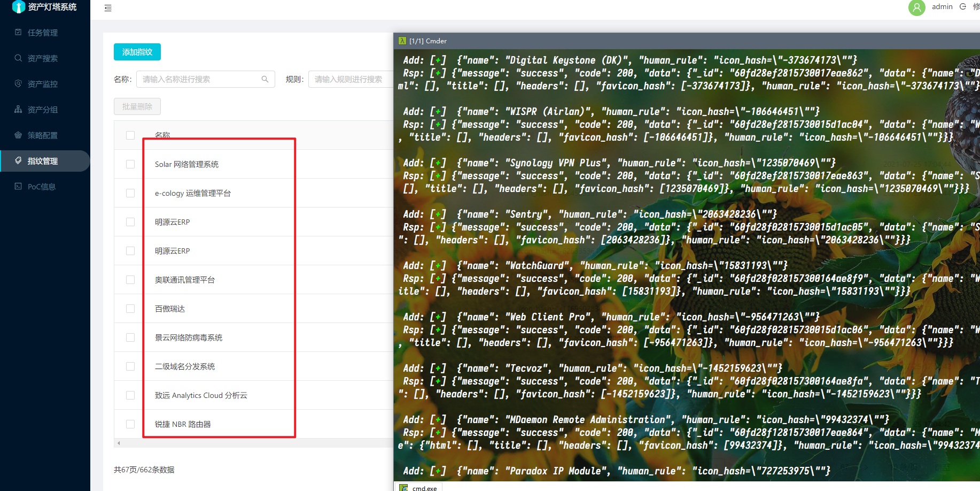Toggle the select-all header checkbox
The width and height of the screenshot is (980, 491).
pos(130,135)
